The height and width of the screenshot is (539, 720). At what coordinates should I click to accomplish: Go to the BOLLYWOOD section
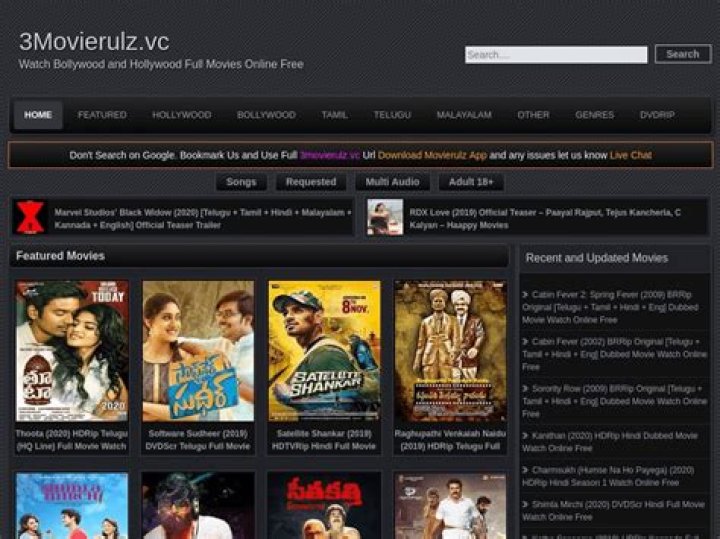(266, 115)
